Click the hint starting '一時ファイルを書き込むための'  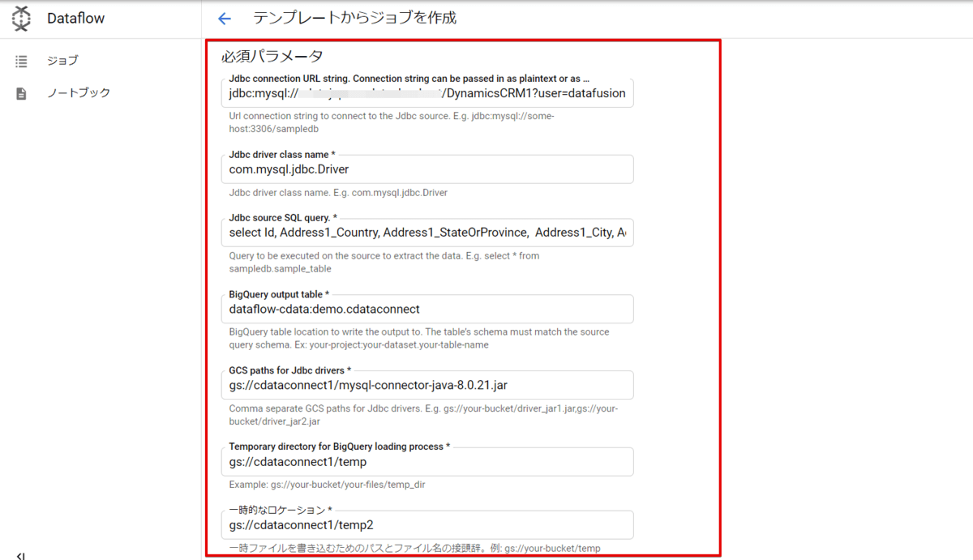click(x=415, y=549)
